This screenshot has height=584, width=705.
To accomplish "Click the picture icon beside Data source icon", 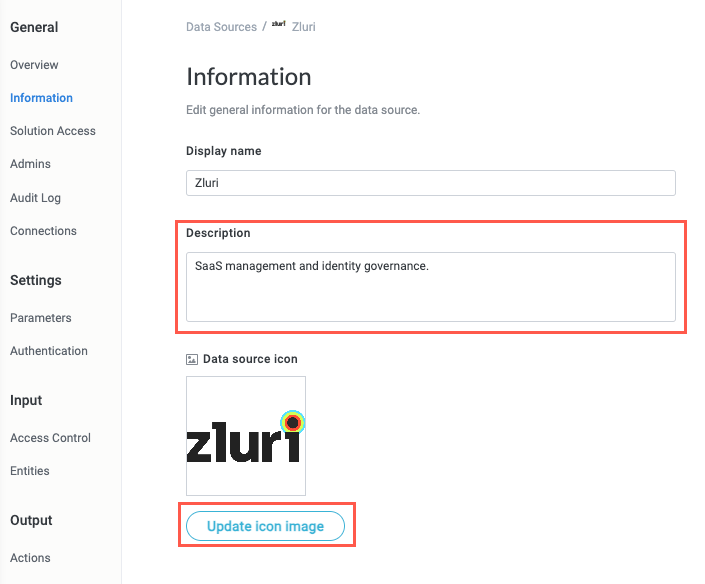I will [192, 359].
